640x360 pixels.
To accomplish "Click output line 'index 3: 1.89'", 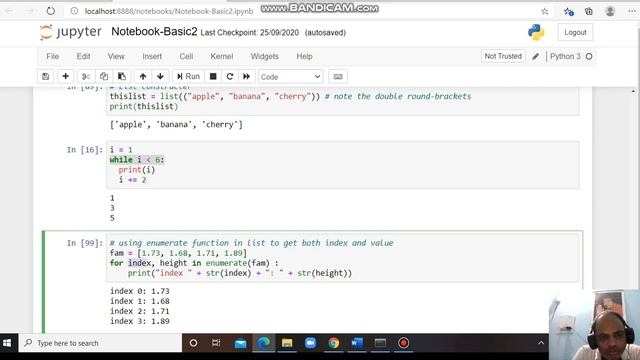I will point(140,321).
